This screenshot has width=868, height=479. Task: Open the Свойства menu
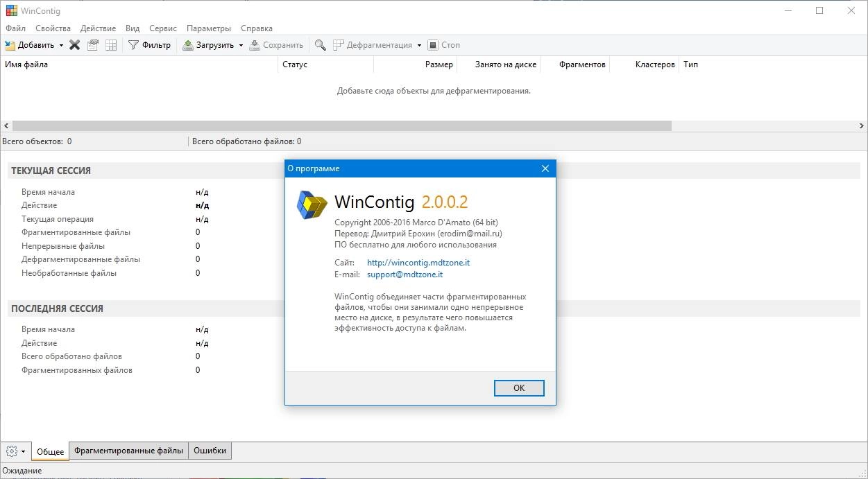(53, 28)
